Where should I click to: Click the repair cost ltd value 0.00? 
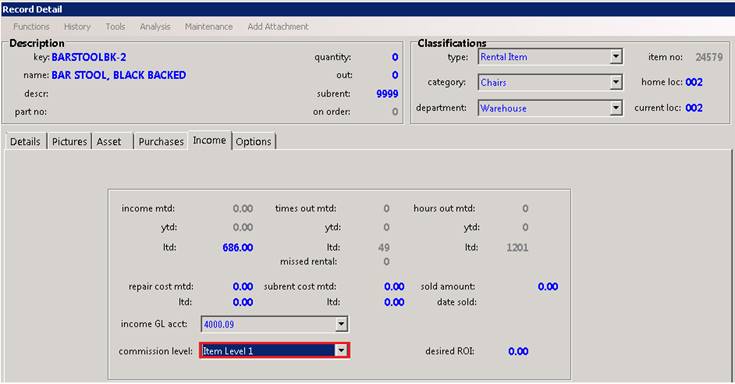click(243, 302)
